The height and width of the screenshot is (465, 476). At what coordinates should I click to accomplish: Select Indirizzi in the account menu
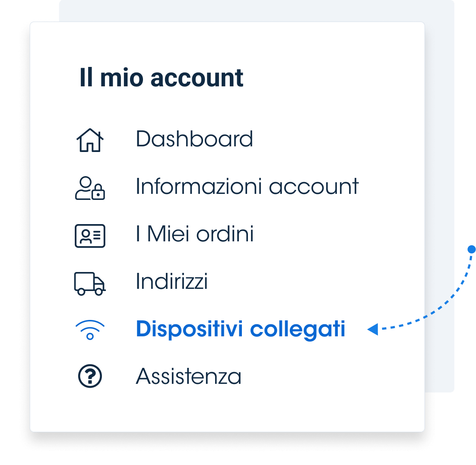click(x=172, y=282)
